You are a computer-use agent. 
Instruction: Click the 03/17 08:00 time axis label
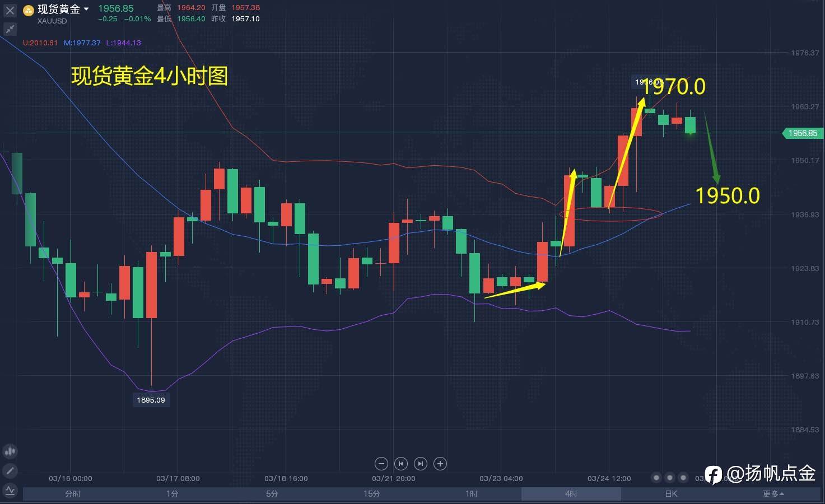[178, 478]
